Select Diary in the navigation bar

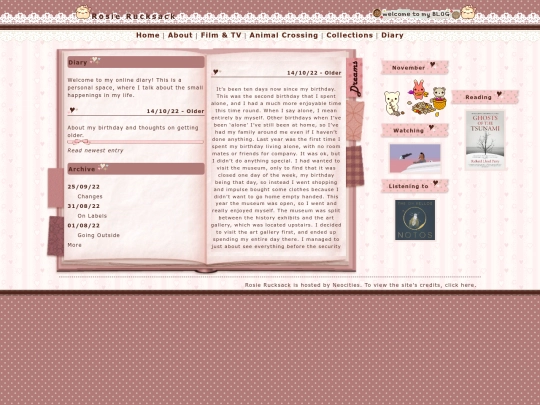(x=392, y=35)
